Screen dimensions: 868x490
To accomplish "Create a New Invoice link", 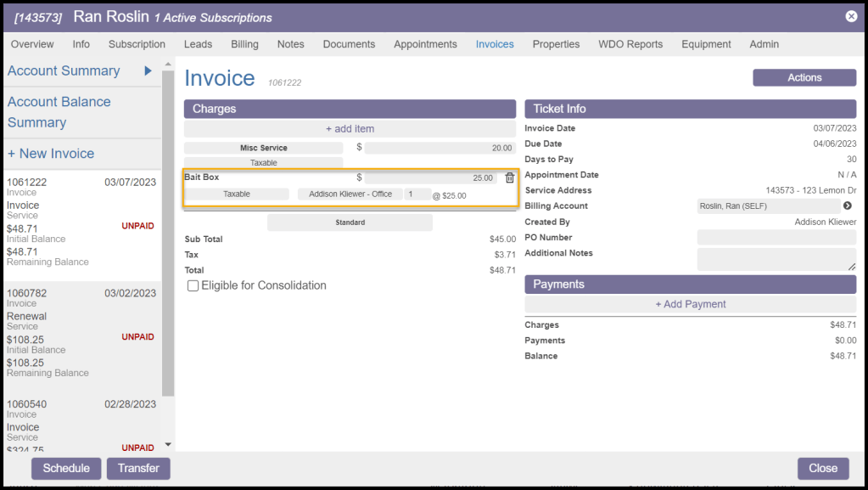I will click(51, 154).
